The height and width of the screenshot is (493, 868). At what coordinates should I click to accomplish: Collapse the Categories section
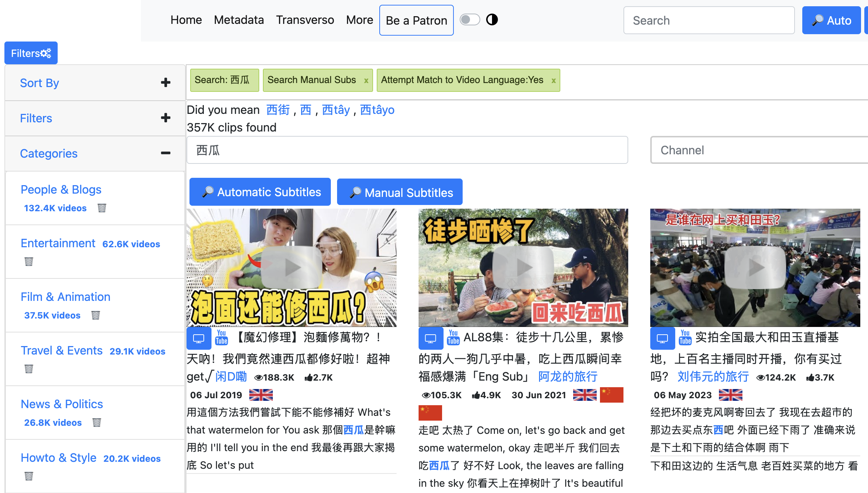(x=166, y=153)
